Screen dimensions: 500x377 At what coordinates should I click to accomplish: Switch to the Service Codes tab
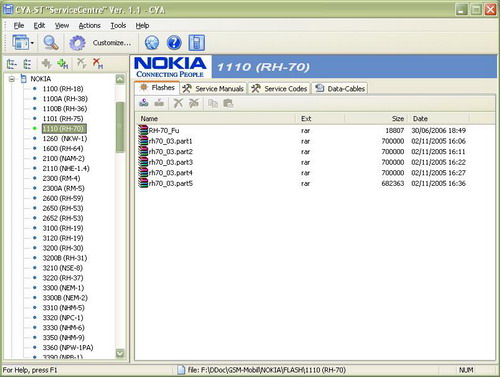coord(279,89)
